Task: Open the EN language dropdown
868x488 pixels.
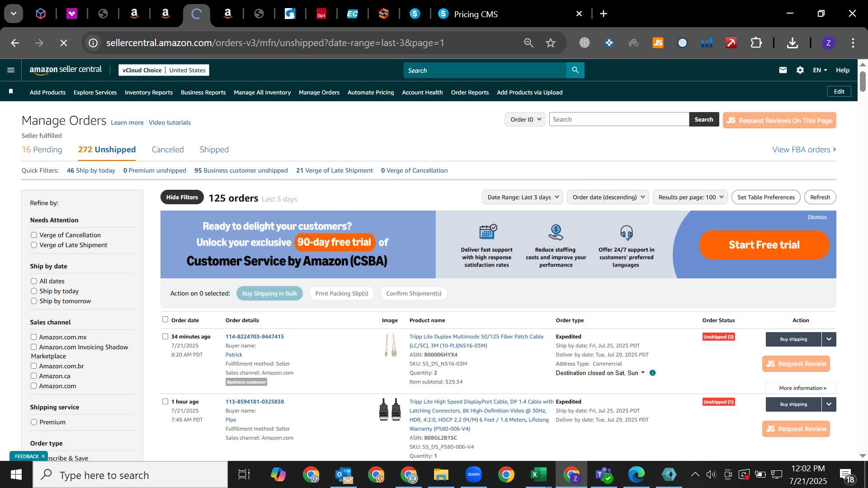Action: click(820, 70)
